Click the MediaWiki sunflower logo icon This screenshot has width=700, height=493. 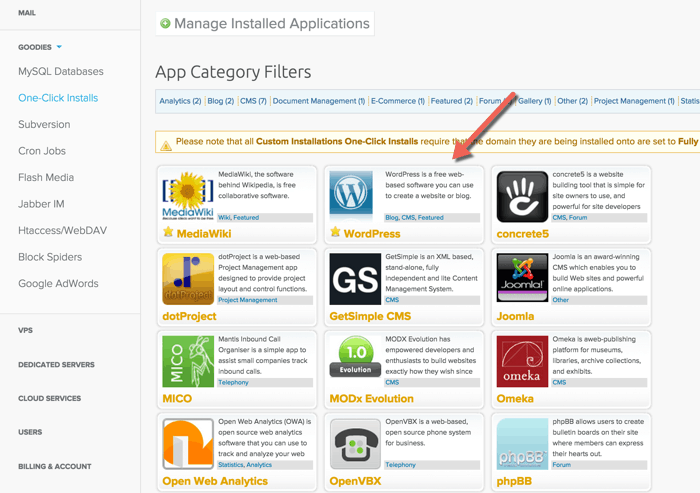(x=188, y=196)
